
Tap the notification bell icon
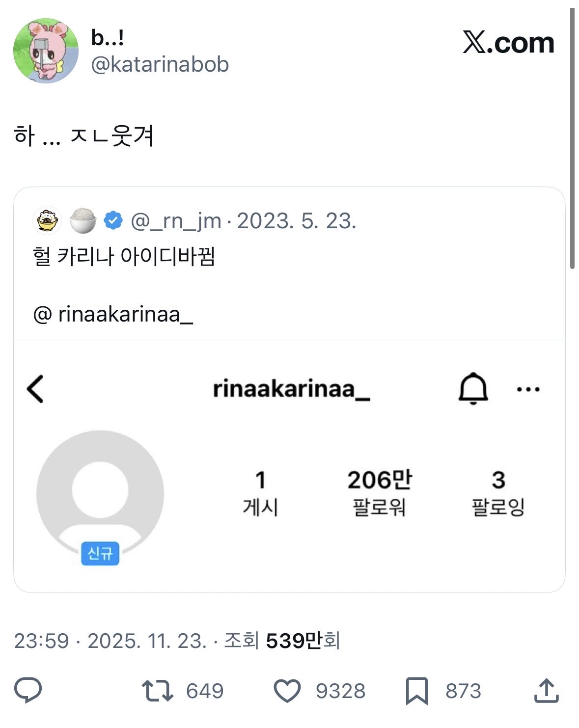point(473,388)
